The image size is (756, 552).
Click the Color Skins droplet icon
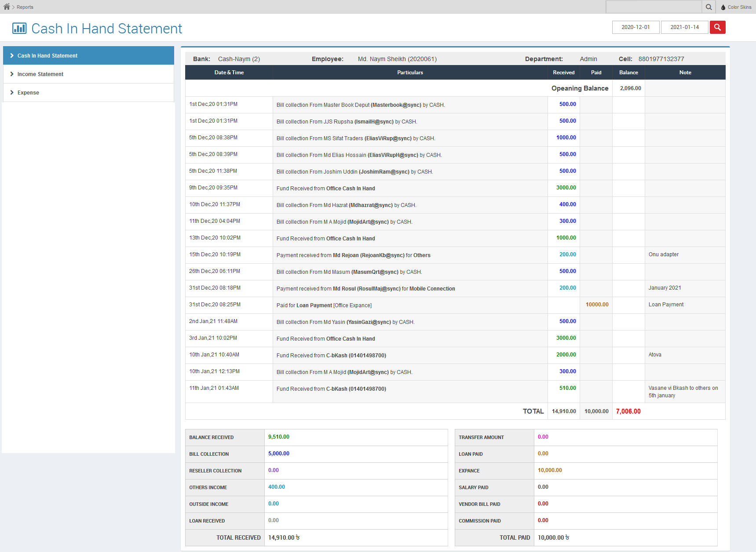coord(723,7)
